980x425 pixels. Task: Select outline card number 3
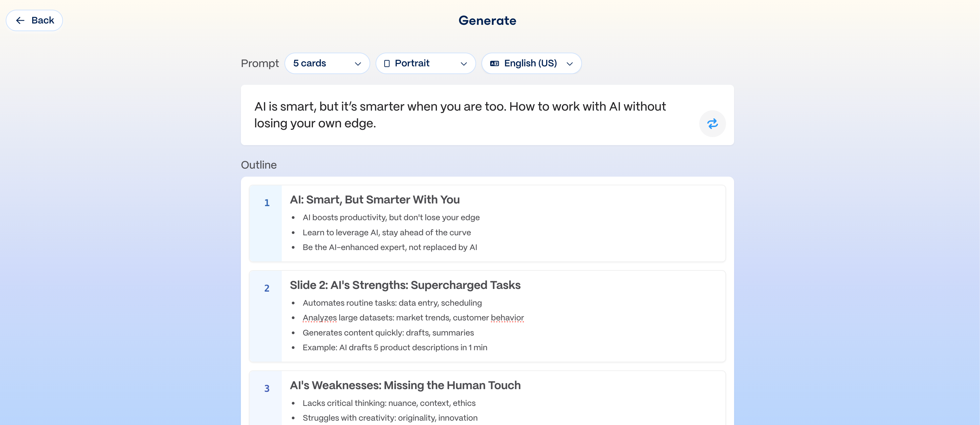point(267,388)
